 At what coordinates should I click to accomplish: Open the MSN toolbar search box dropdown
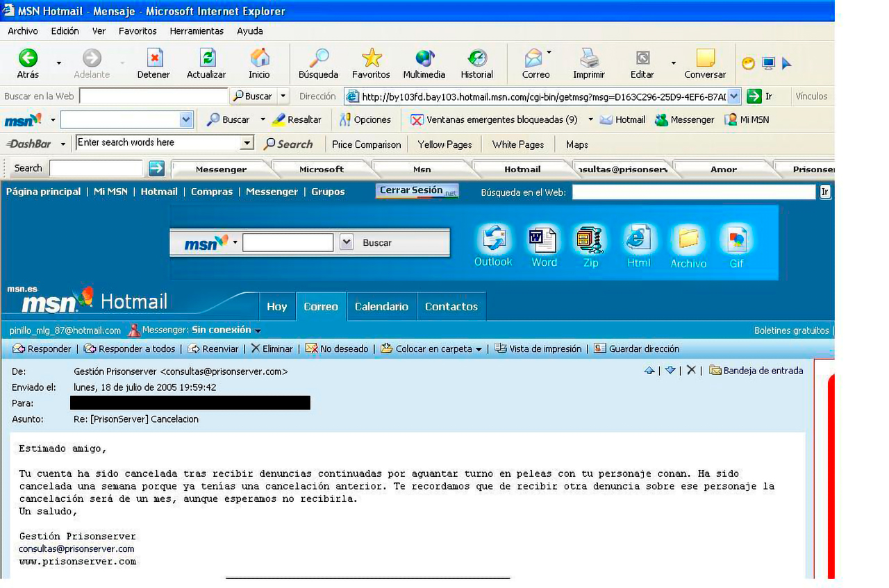(186, 119)
